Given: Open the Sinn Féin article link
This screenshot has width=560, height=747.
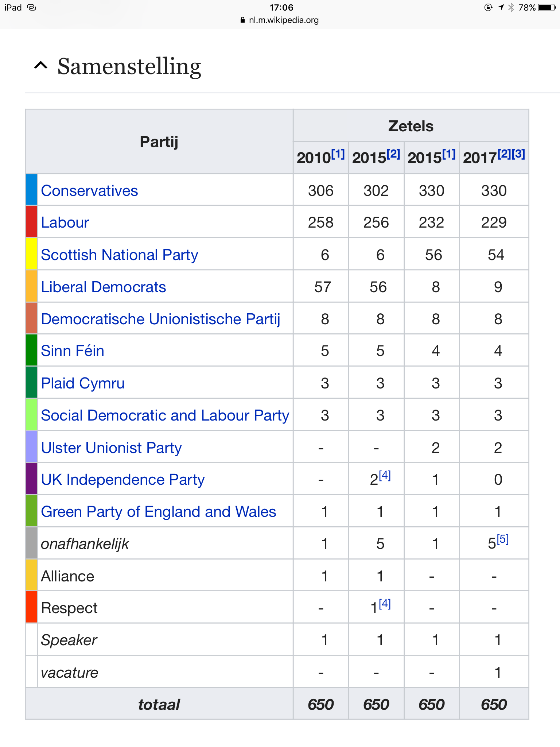Looking at the screenshot, I should pos(73,351).
